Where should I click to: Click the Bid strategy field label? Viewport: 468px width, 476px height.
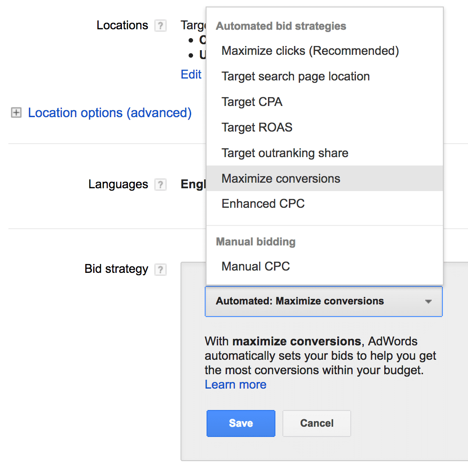116,269
